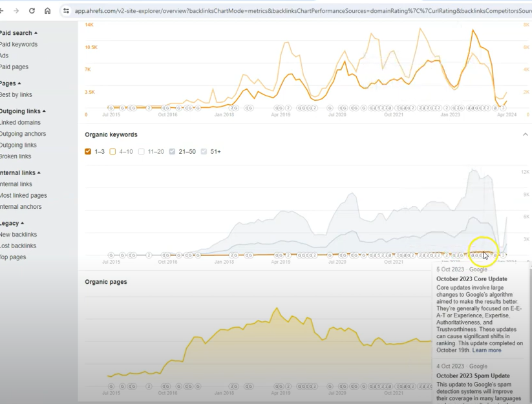Click the 5 Oct 2023 · Google date line
This screenshot has width=532, height=404.
click(x=462, y=270)
